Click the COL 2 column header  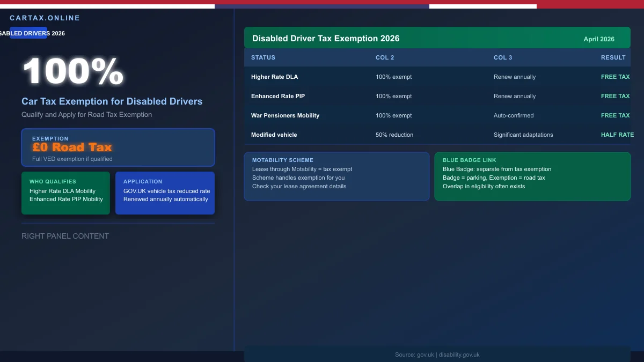tap(385, 57)
